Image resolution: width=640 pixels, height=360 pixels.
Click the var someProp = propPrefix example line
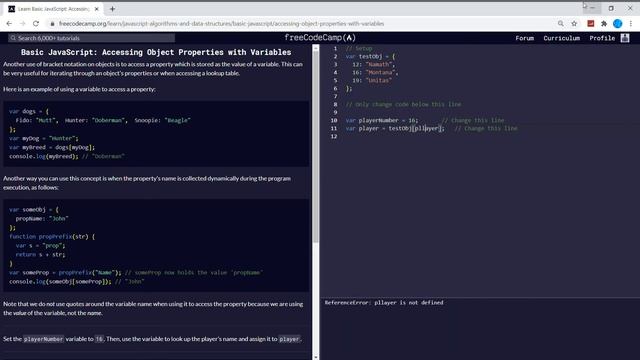coord(136,273)
